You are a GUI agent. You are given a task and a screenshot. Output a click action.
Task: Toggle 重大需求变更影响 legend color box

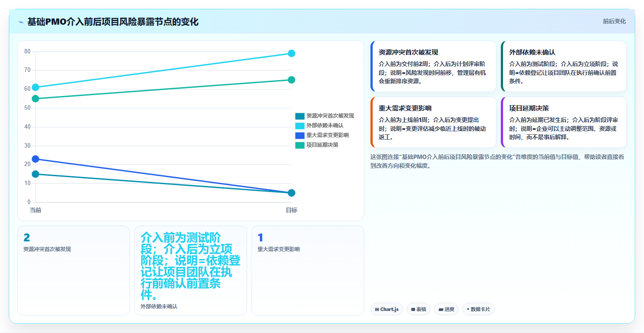click(x=300, y=135)
